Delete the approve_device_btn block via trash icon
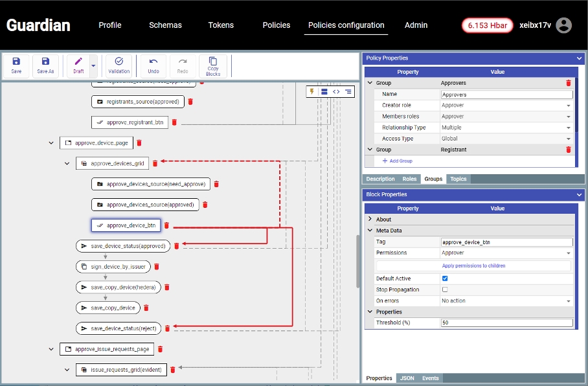This screenshot has height=386, width=588. click(x=166, y=225)
